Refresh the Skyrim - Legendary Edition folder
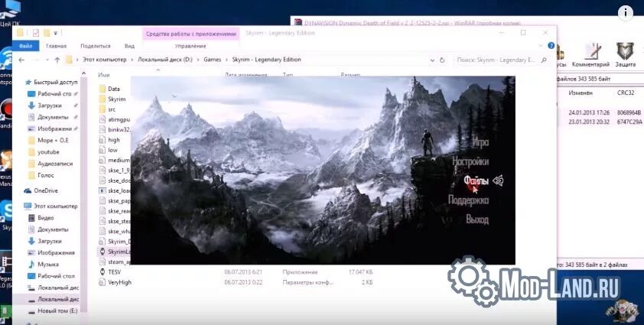The image size is (644, 325). [x=442, y=60]
